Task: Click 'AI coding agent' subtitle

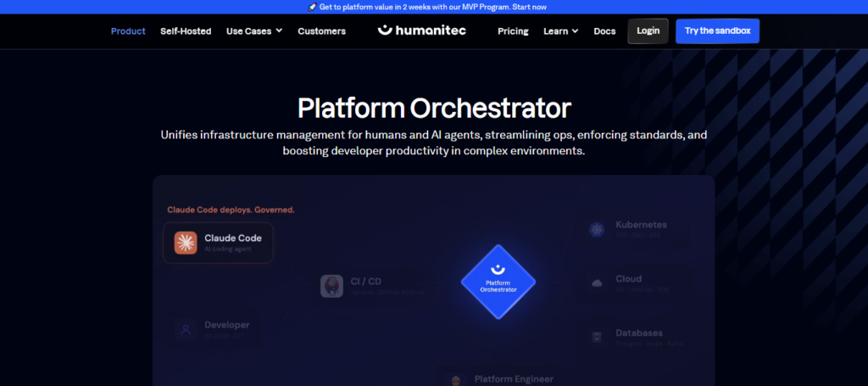Action: pyautogui.click(x=228, y=249)
